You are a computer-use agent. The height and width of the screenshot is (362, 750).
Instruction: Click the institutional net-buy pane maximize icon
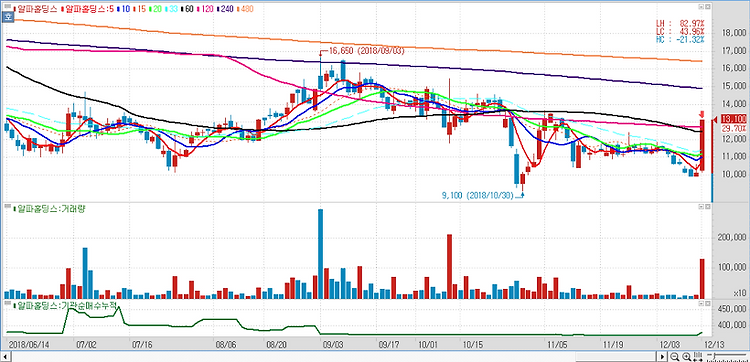(x=701, y=303)
